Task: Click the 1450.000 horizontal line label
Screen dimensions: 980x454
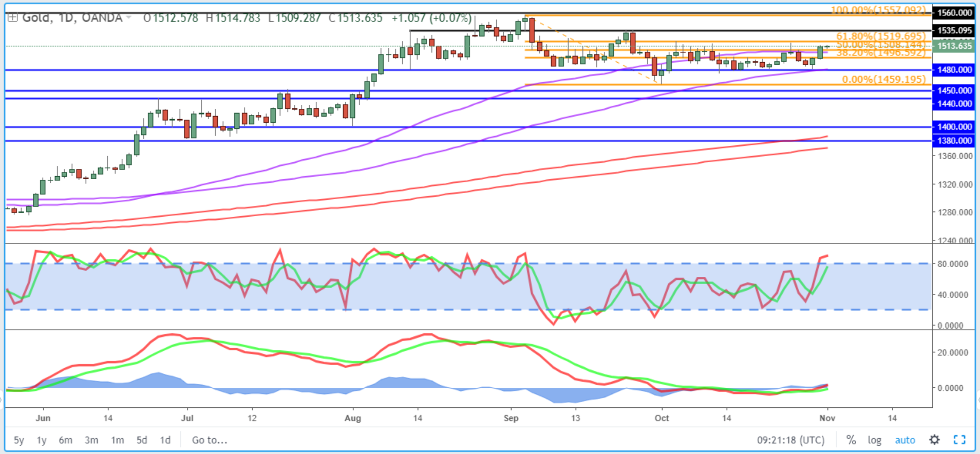Action: [x=954, y=90]
